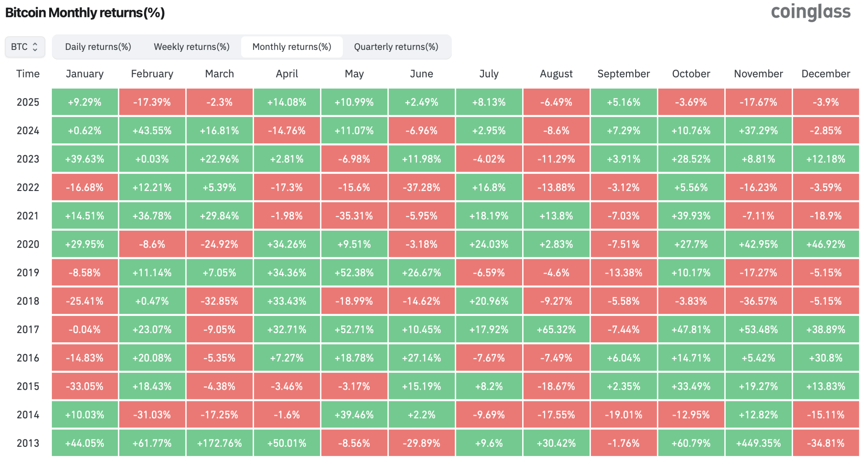Click the Time column header
The width and height of the screenshot is (868, 458).
pyautogui.click(x=28, y=74)
